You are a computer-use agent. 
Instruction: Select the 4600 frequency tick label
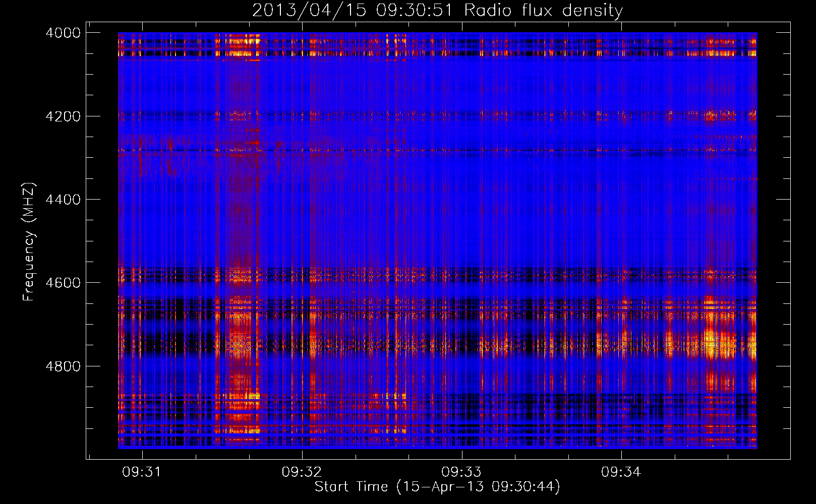click(x=63, y=283)
